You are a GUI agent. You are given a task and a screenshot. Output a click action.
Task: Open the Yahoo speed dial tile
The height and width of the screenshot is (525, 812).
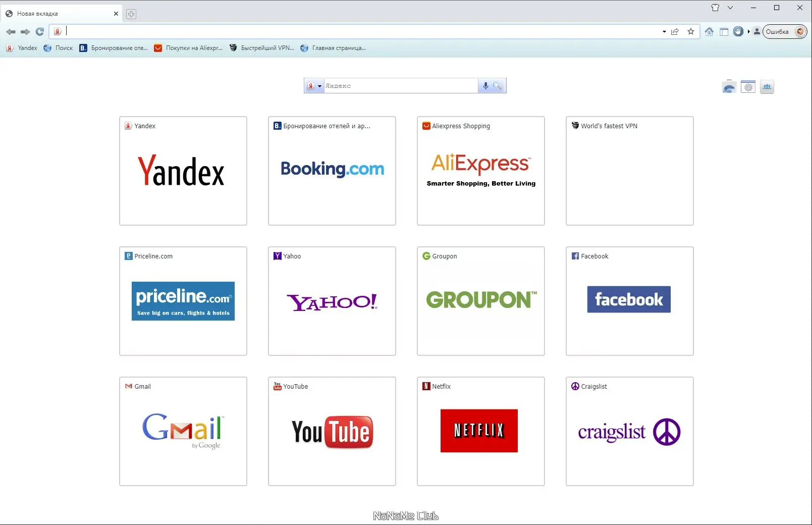[332, 301]
